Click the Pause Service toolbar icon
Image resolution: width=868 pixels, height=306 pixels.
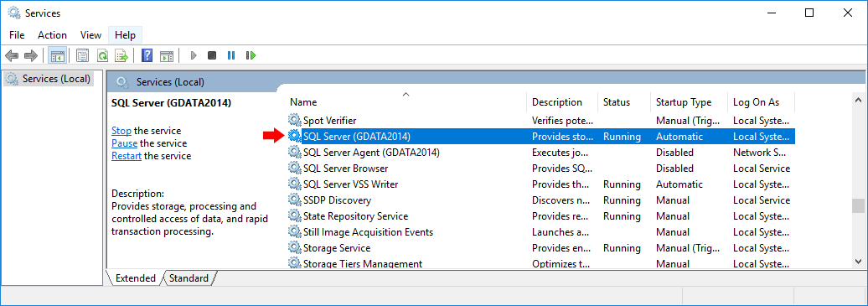(231, 55)
